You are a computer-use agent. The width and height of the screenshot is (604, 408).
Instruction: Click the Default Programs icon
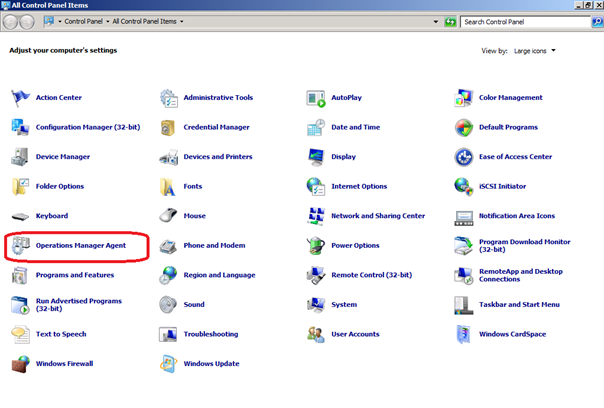pyautogui.click(x=463, y=128)
